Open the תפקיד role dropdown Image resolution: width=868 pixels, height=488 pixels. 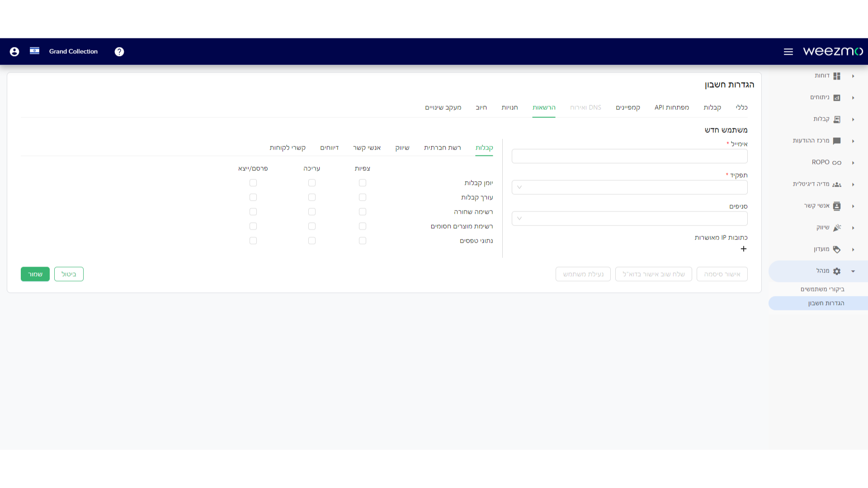[629, 187]
